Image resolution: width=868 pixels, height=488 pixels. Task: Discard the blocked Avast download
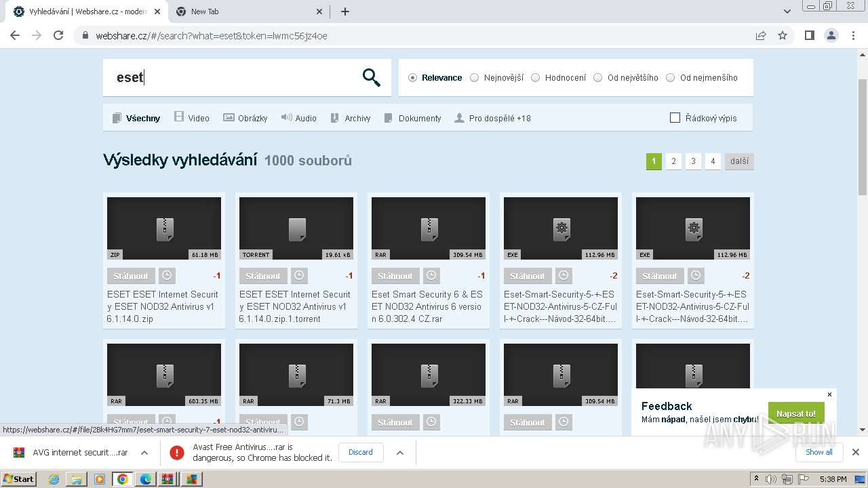tap(361, 452)
